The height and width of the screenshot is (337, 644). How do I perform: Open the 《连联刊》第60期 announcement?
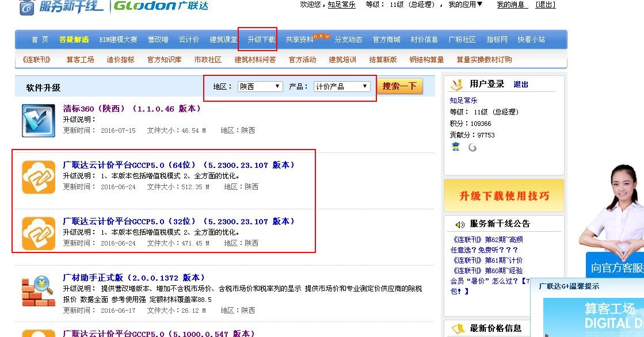click(487, 270)
